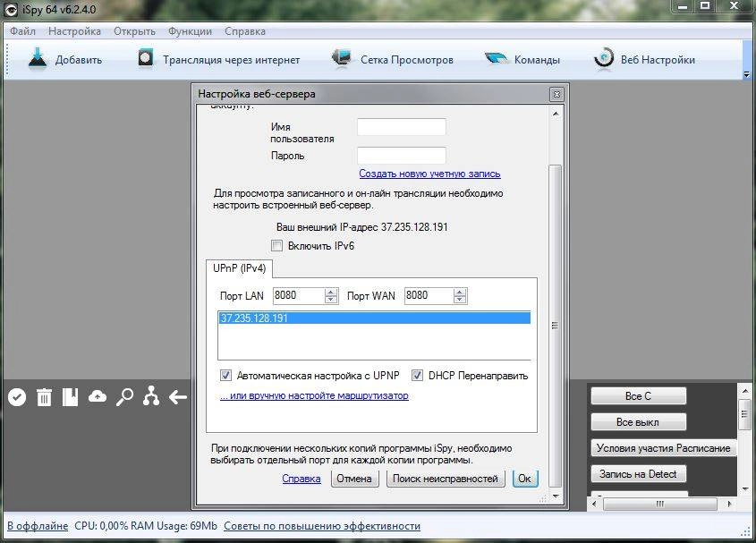This screenshot has height=543, width=756.
Task: Open the Справка menu
Action: pyautogui.click(x=245, y=31)
